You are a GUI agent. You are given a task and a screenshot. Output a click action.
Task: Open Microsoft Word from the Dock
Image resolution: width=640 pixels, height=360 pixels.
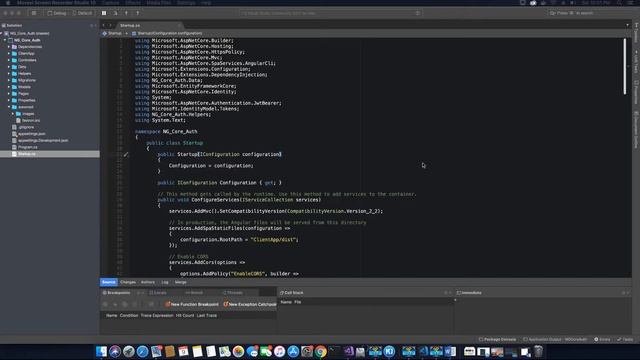coord(450,351)
